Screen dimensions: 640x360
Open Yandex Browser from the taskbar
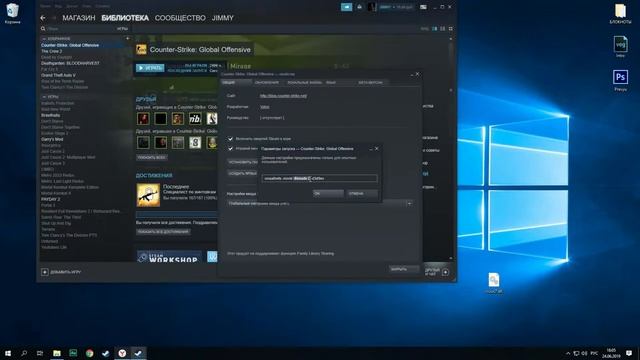coord(122,353)
